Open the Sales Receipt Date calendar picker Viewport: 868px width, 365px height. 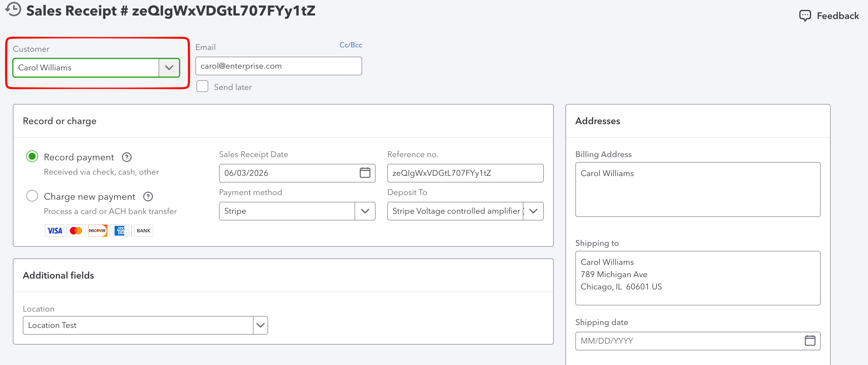tap(364, 173)
